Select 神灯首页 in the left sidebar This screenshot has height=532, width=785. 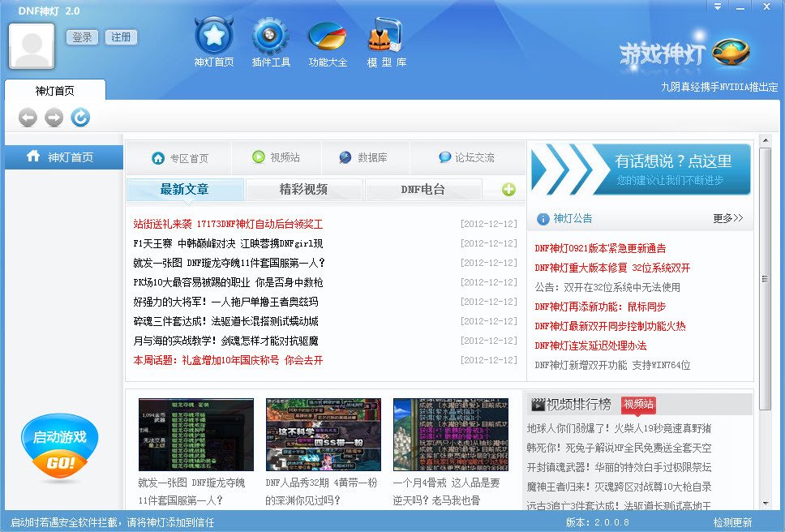pos(63,157)
